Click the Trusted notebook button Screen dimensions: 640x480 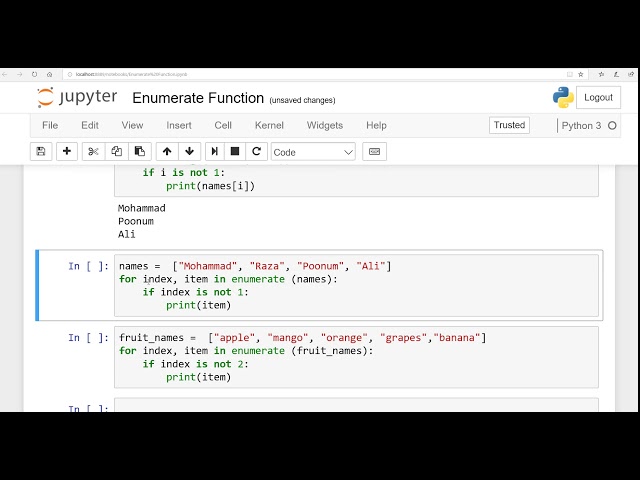coord(509,125)
